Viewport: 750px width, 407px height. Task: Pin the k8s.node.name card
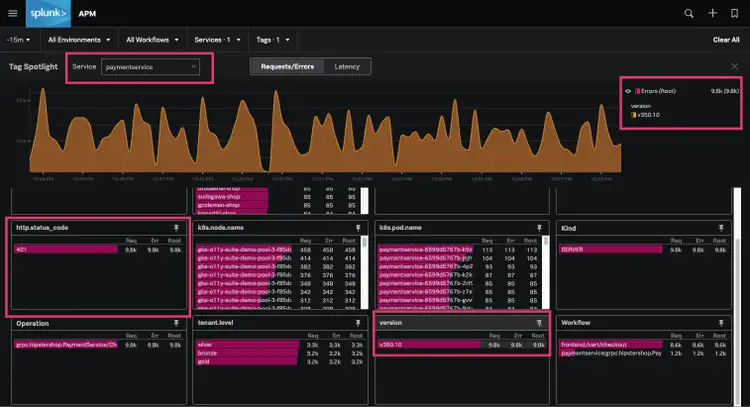click(356, 228)
